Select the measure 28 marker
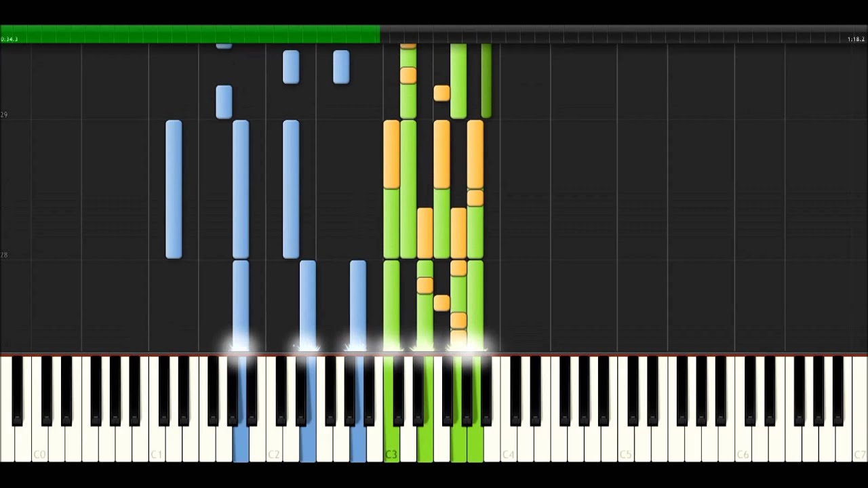This screenshot has height=488, width=868. (4, 256)
